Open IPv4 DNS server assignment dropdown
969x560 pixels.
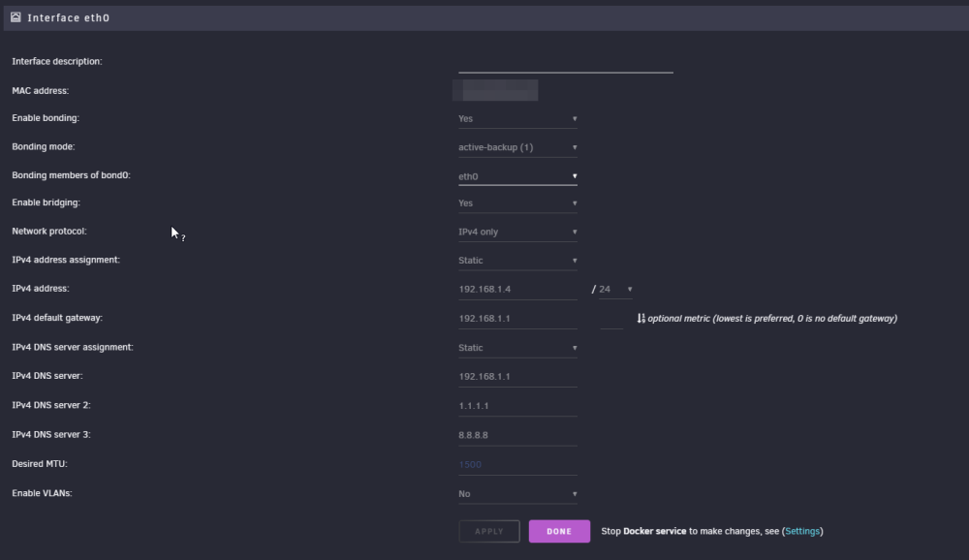coord(517,348)
